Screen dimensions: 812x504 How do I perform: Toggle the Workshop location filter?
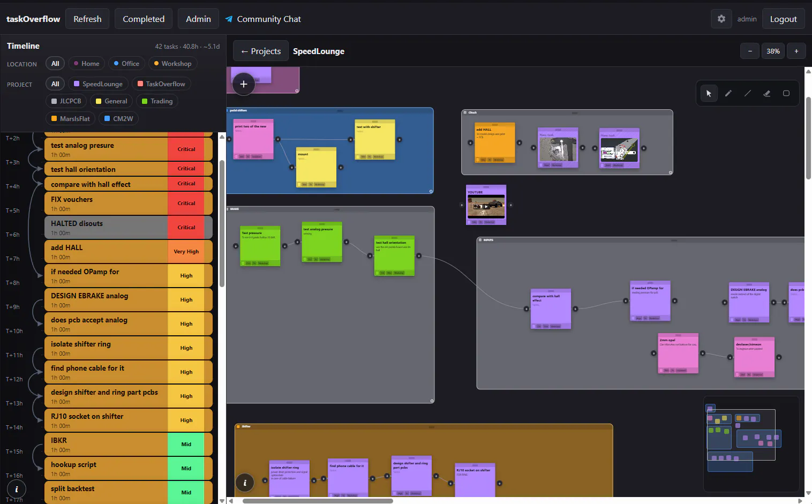point(172,63)
